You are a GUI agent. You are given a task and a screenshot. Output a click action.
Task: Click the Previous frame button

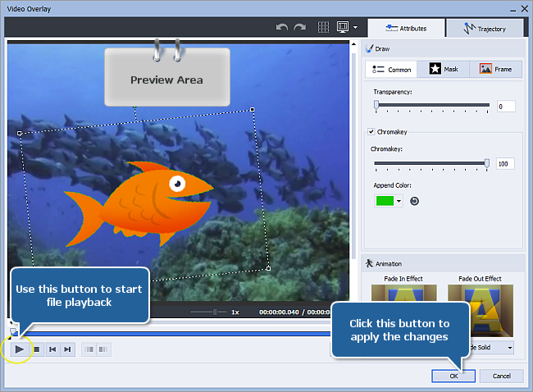[52, 349]
